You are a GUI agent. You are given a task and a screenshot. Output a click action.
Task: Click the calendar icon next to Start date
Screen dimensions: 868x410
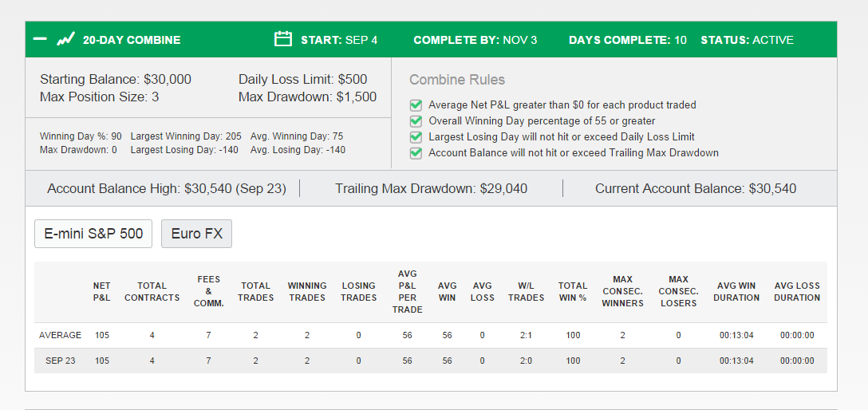[x=283, y=39]
